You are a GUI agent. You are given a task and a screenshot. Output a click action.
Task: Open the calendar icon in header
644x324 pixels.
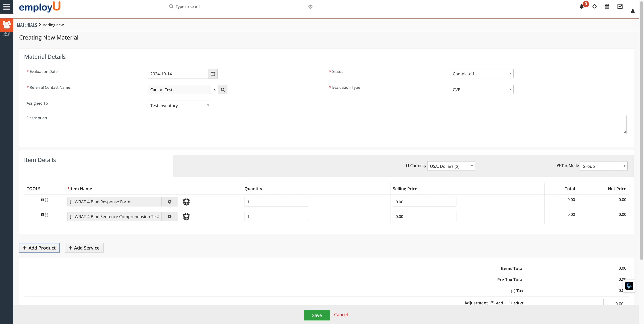607,7
